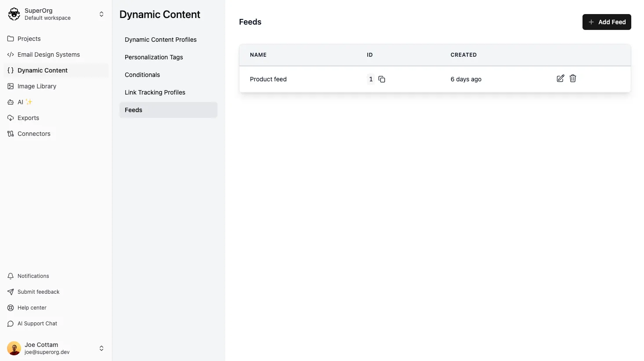Click the SuperOrg sheep logo
The image size is (644, 361).
(x=14, y=14)
